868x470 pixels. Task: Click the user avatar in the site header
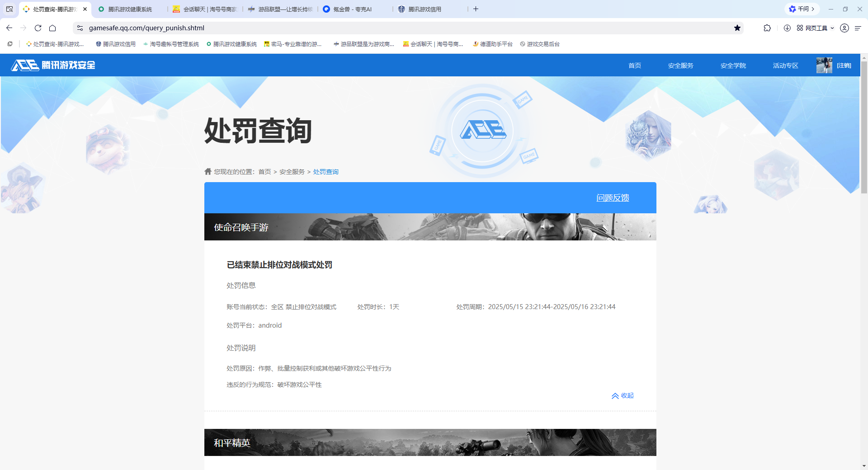pos(824,65)
